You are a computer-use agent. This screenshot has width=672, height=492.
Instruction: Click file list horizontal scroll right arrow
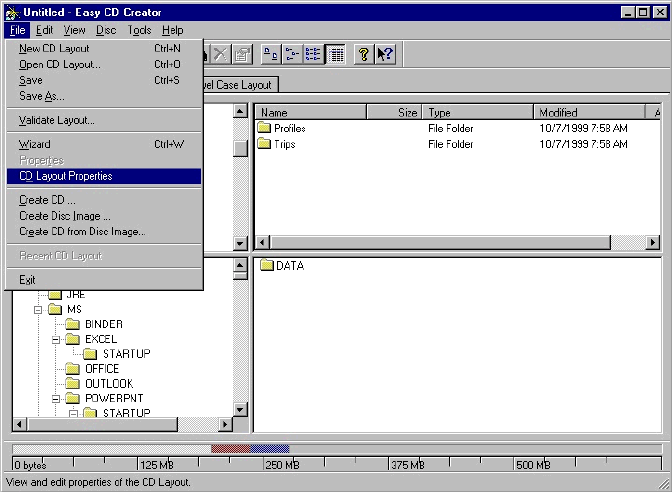pyautogui.click(x=653, y=242)
